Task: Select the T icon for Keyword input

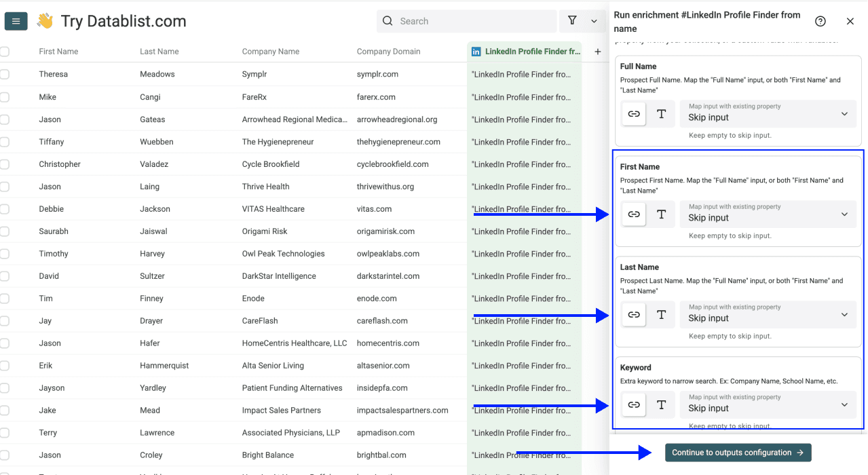Action: (661, 404)
